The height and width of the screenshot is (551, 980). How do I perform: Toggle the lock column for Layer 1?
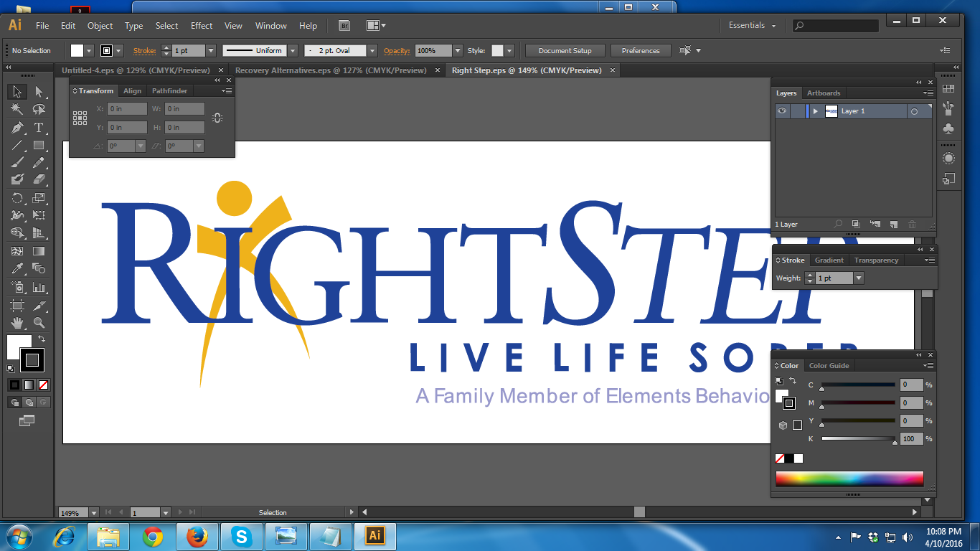pos(797,111)
